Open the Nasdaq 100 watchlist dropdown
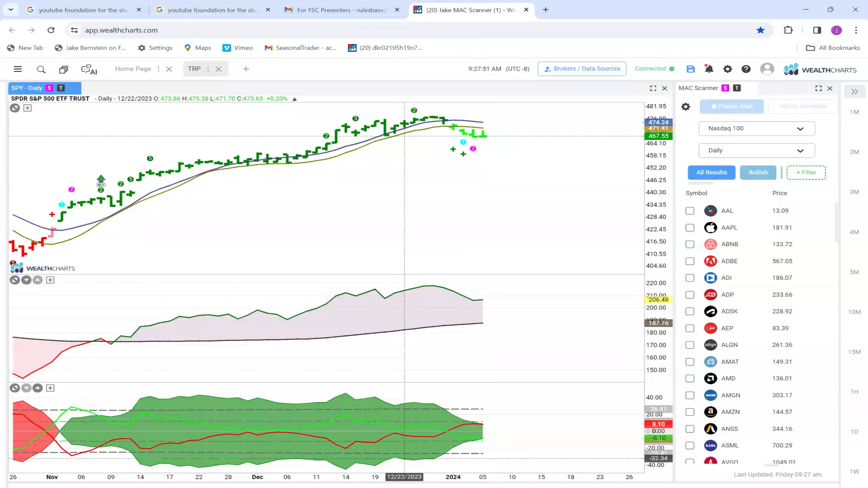Viewport: 868px width, 488px height. tap(757, 128)
